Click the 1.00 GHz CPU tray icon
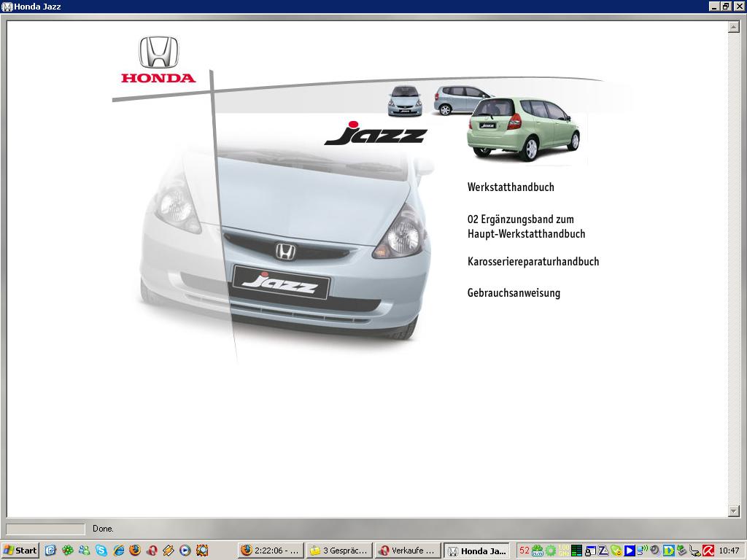This screenshot has height=560, width=747. (564, 551)
